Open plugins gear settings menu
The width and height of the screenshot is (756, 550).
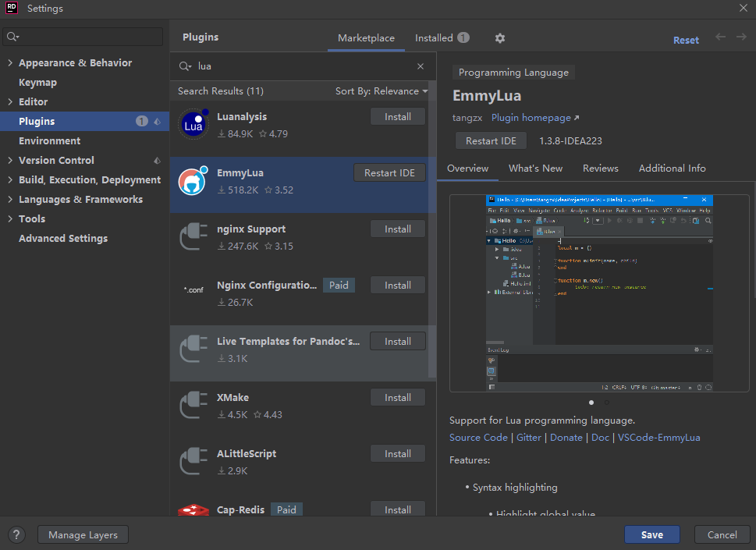(500, 38)
